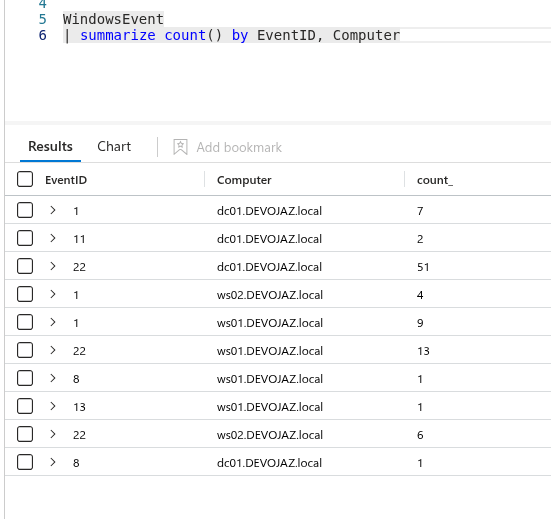Check the row with count 51
This screenshot has width=551, height=519.
pyautogui.click(x=25, y=266)
